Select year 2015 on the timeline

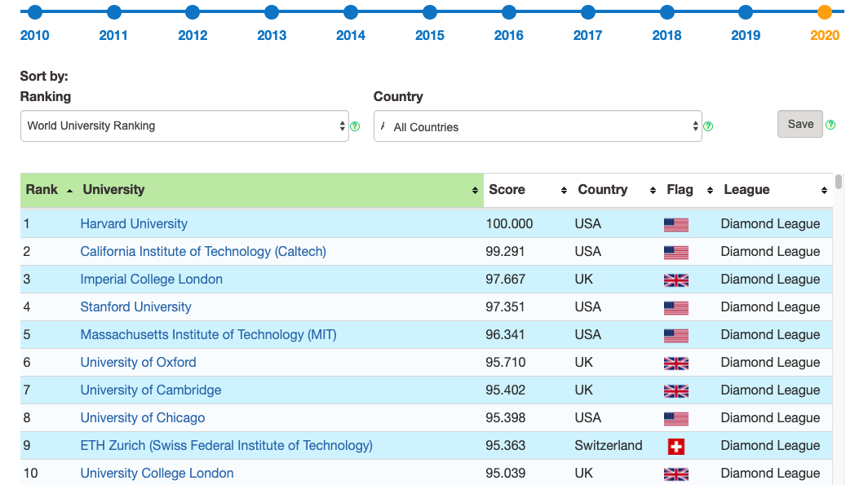(430, 12)
